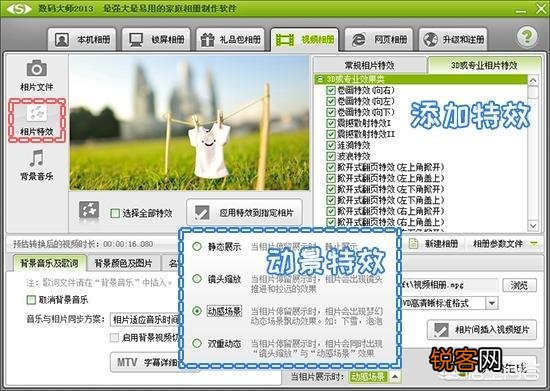Image resolution: width=550 pixels, height=391 pixels.
Task: Click 应用特效到指定相片 button
Action: point(244,212)
